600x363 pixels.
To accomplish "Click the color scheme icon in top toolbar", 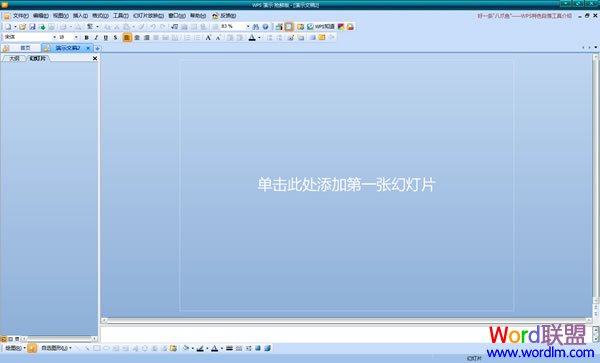I will [341, 26].
